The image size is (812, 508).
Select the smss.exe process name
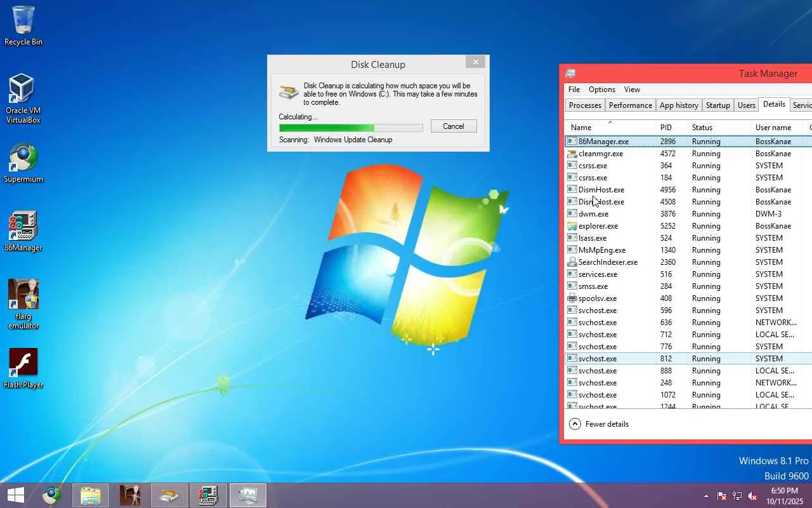[593, 286]
